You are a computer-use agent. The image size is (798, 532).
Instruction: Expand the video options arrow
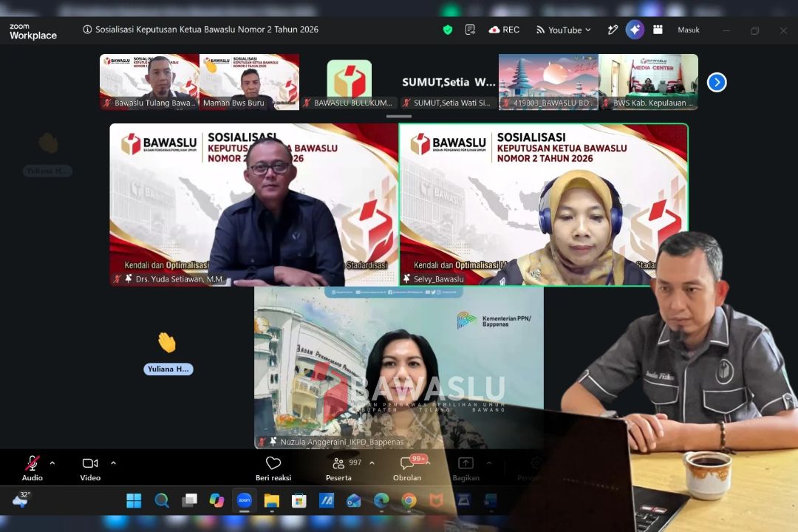114,463
